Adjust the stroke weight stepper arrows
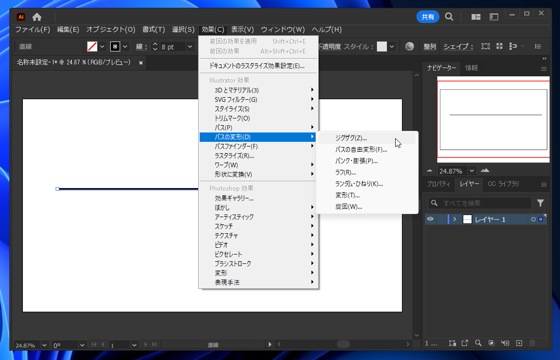560x360 pixels. pyautogui.click(x=155, y=46)
